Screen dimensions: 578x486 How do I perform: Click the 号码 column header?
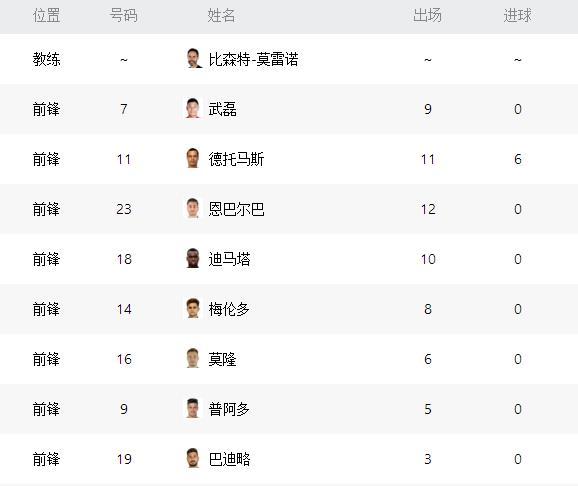(x=123, y=16)
